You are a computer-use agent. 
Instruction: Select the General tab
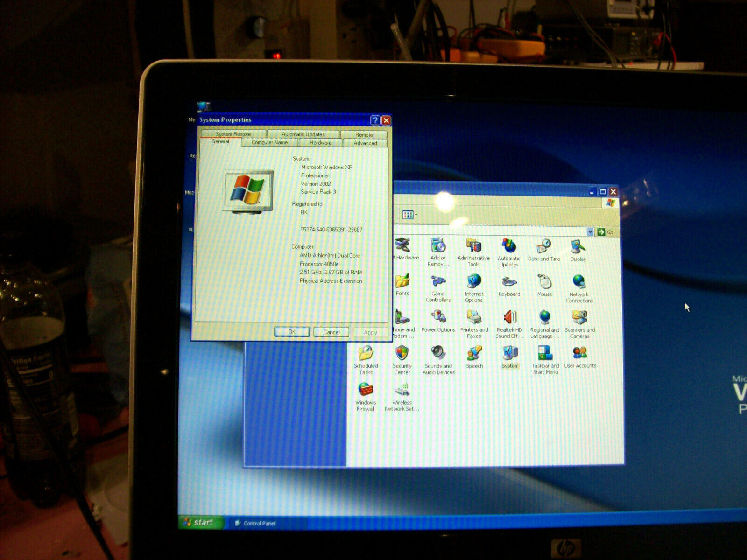click(x=220, y=141)
